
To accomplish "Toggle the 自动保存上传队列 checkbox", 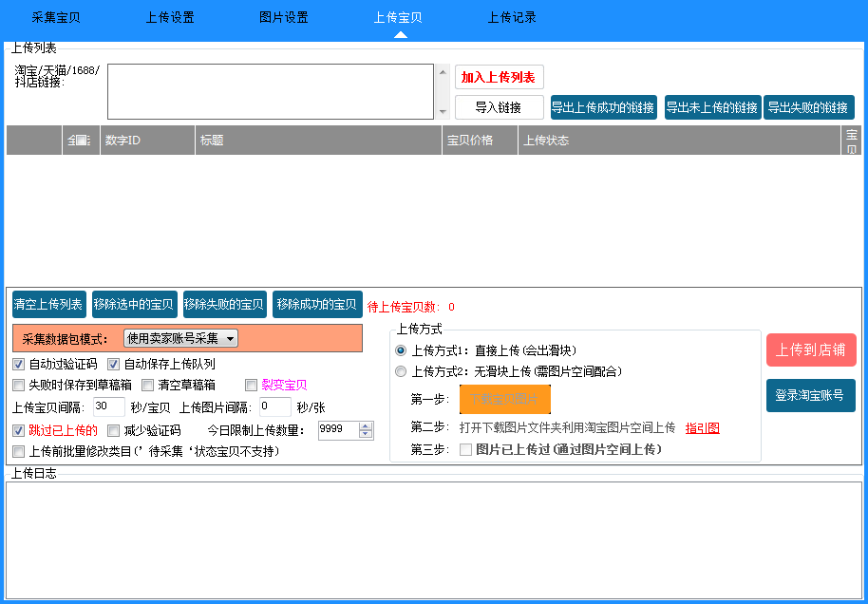I will (x=113, y=365).
